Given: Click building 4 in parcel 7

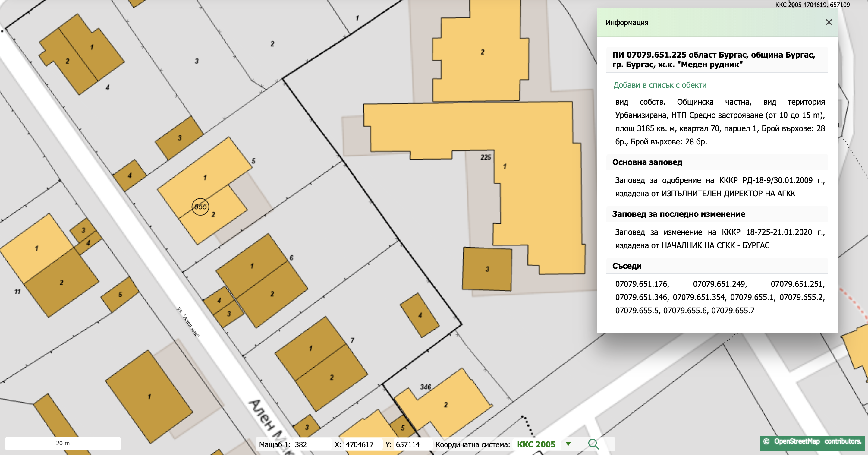Looking at the screenshot, I should [x=420, y=315].
